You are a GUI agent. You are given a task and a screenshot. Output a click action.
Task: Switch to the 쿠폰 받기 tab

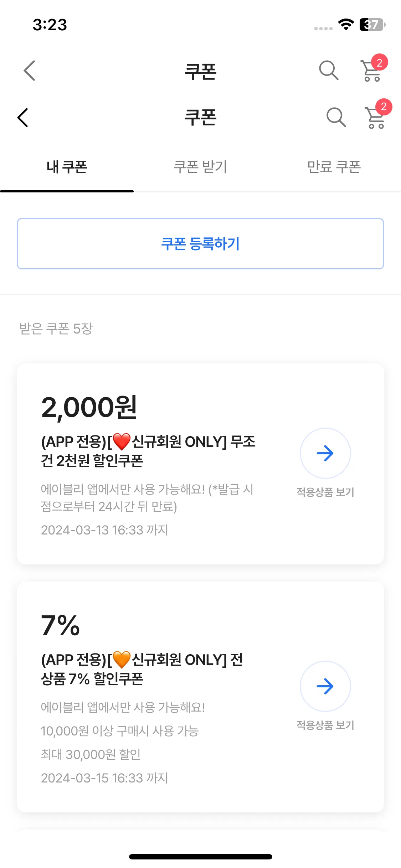point(200,167)
